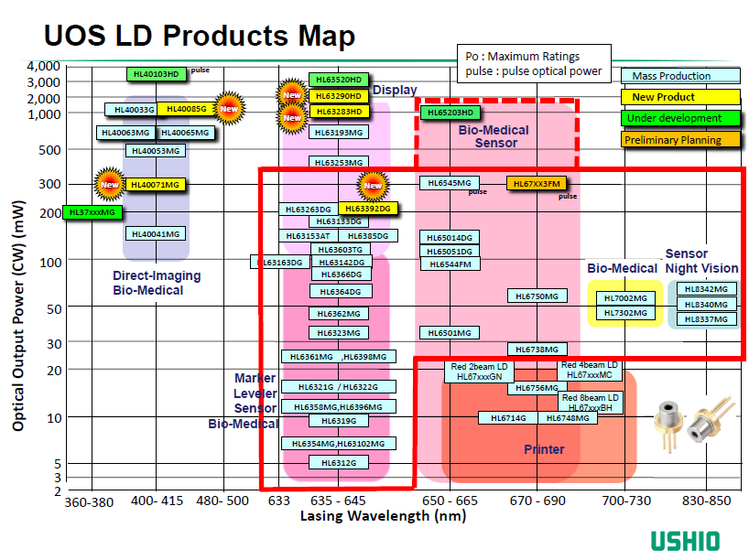Select the HL63253MG product box

339,162
